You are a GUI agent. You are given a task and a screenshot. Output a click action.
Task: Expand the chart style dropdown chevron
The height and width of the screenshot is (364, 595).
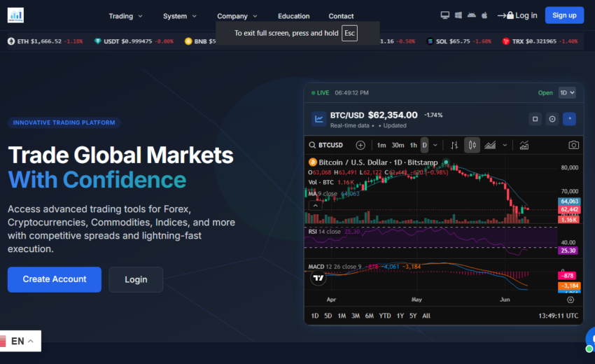coord(505,145)
